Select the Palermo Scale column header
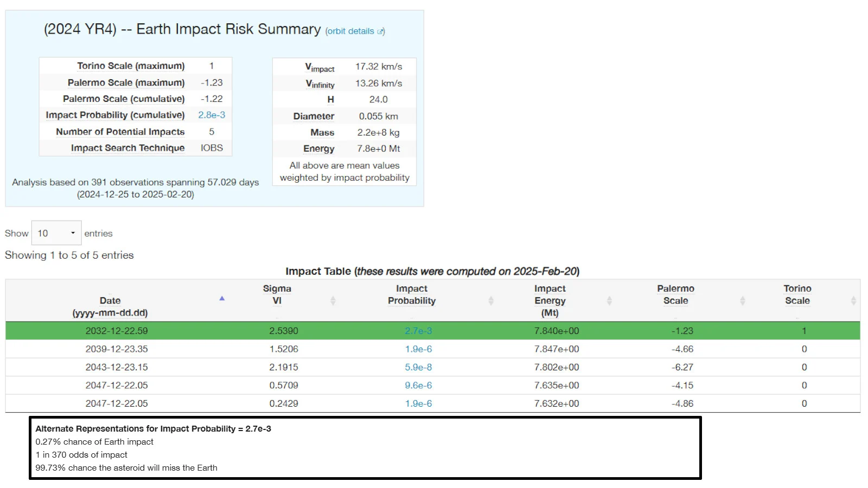 point(675,294)
